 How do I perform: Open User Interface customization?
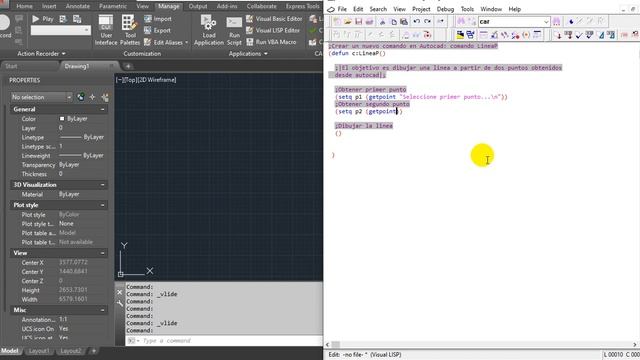106,30
